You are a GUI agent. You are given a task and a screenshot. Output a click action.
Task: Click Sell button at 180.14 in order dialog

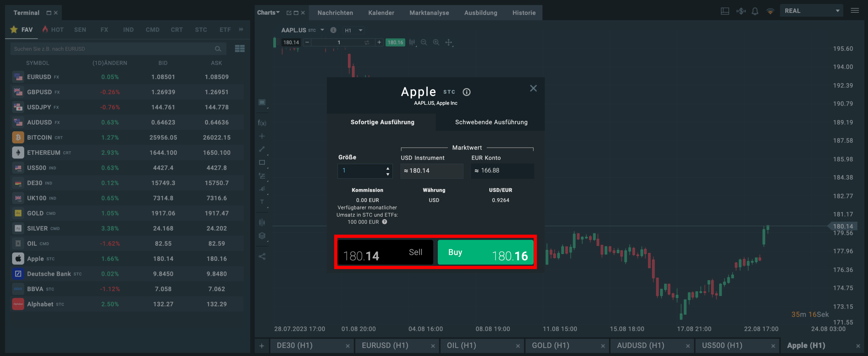385,252
